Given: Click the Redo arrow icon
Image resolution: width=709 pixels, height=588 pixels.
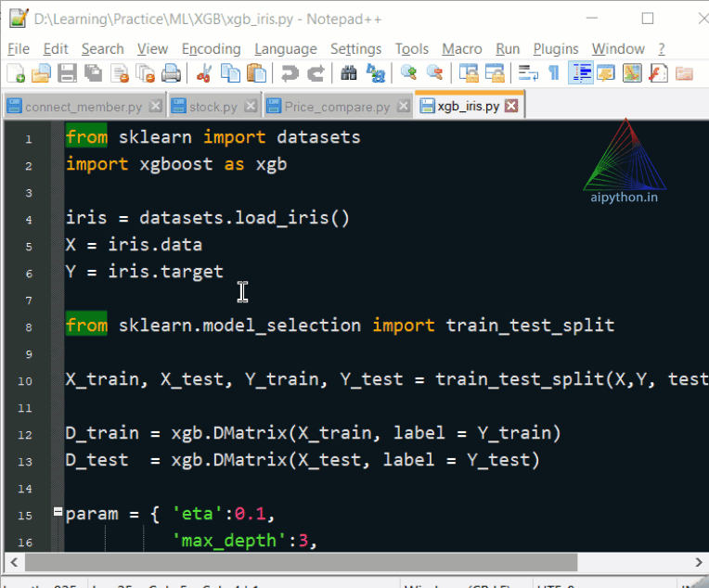Looking at the screenshot, I should pos(316,73).
